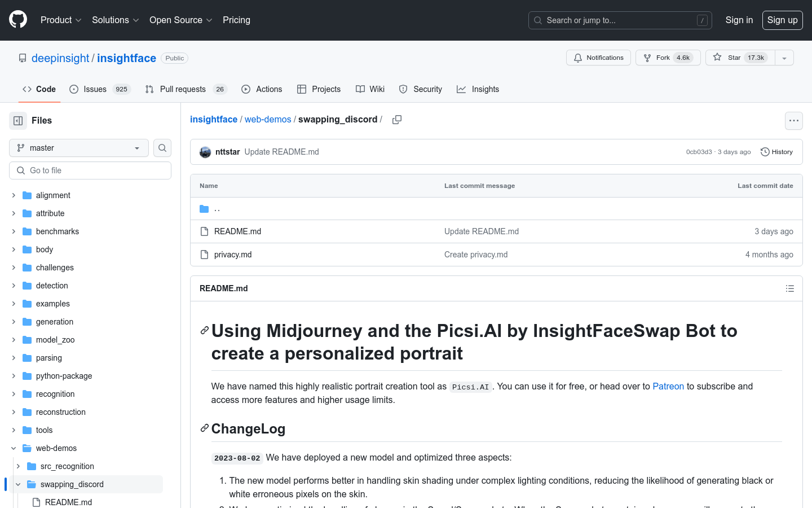
Task: Select the model_zoo tree item
Action: tap(55, 340)
